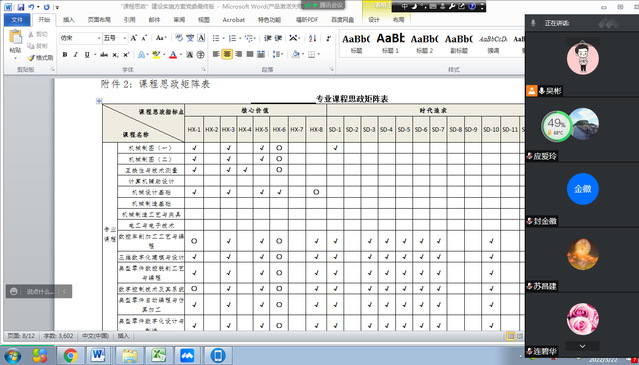Click the Bold formatting icon

click(x=65, y=55)
